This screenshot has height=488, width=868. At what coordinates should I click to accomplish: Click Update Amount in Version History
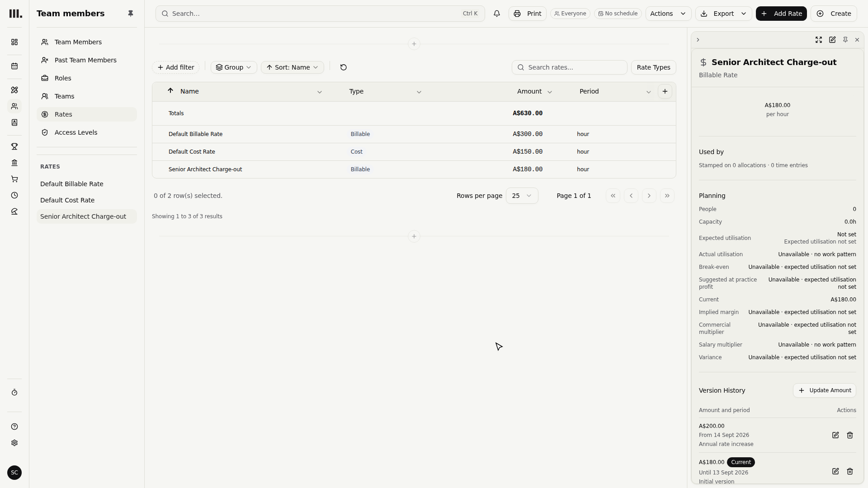point(825,390)
